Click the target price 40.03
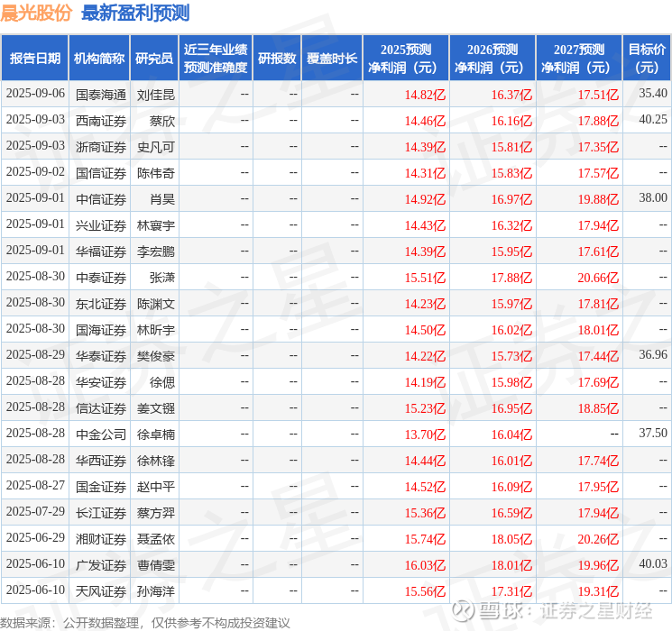 [653, 563]
